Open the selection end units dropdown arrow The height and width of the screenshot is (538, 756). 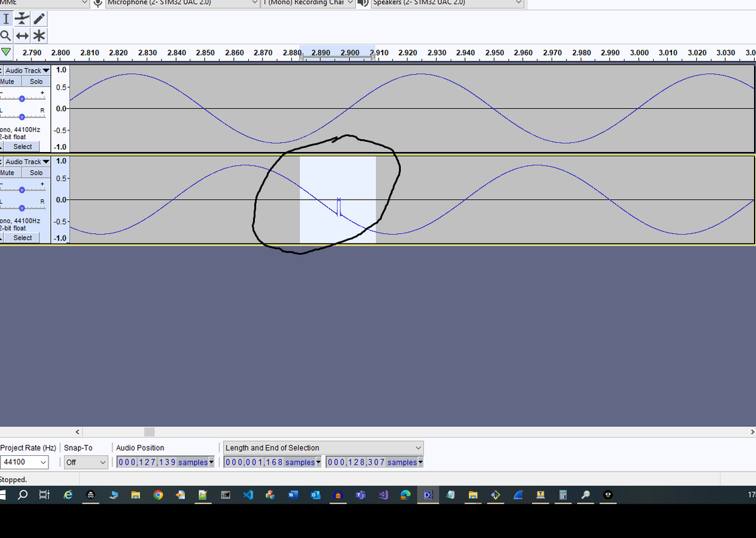(420, 462)
